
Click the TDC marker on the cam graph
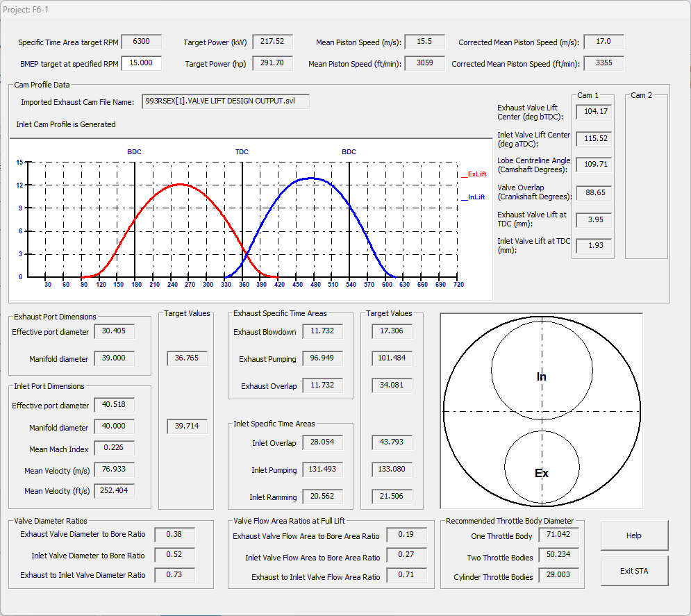(242, 151)
